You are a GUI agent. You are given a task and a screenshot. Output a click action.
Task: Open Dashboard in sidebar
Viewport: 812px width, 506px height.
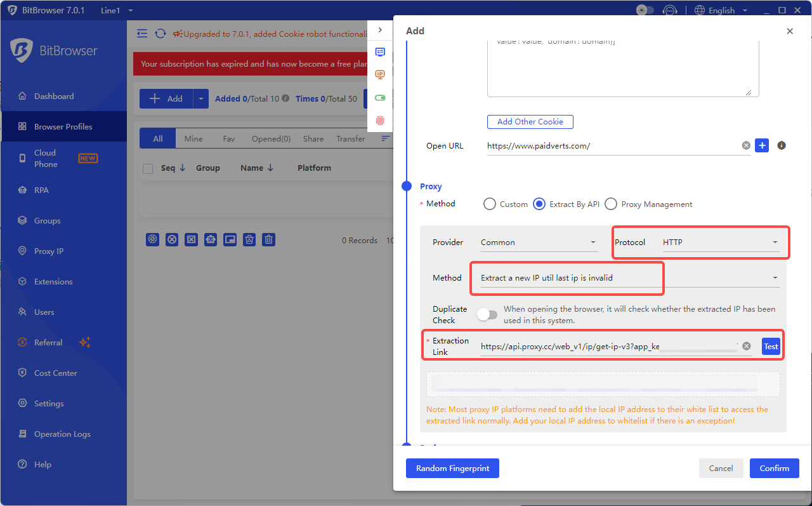coord(63,96)
